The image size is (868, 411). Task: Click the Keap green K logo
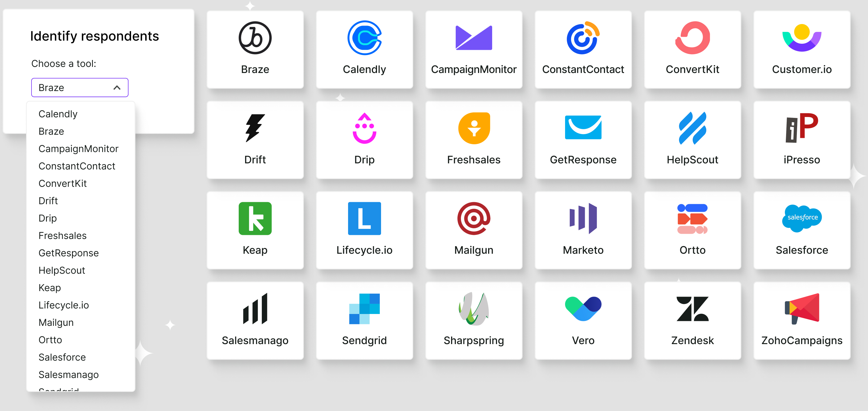[255, 218]
